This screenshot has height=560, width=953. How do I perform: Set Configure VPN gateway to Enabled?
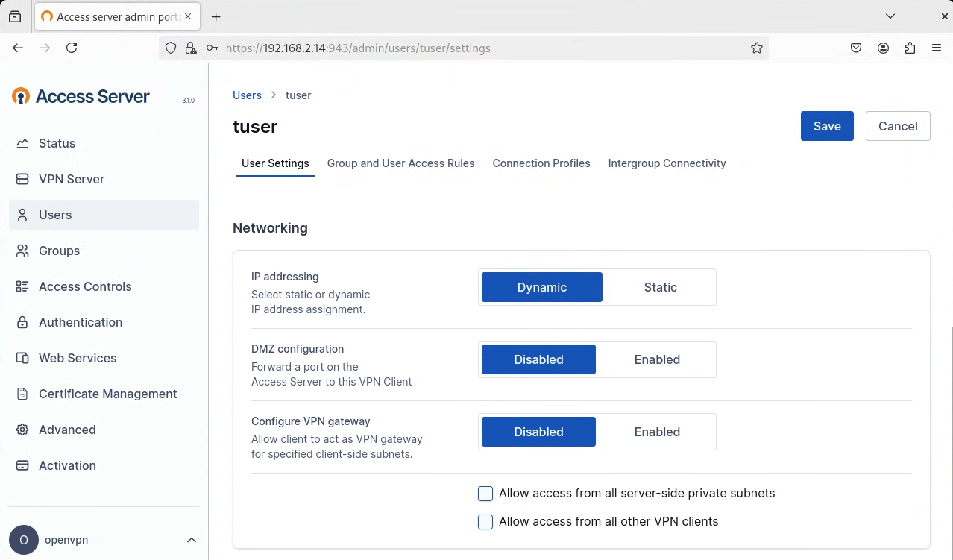click(x=657, y=432)
